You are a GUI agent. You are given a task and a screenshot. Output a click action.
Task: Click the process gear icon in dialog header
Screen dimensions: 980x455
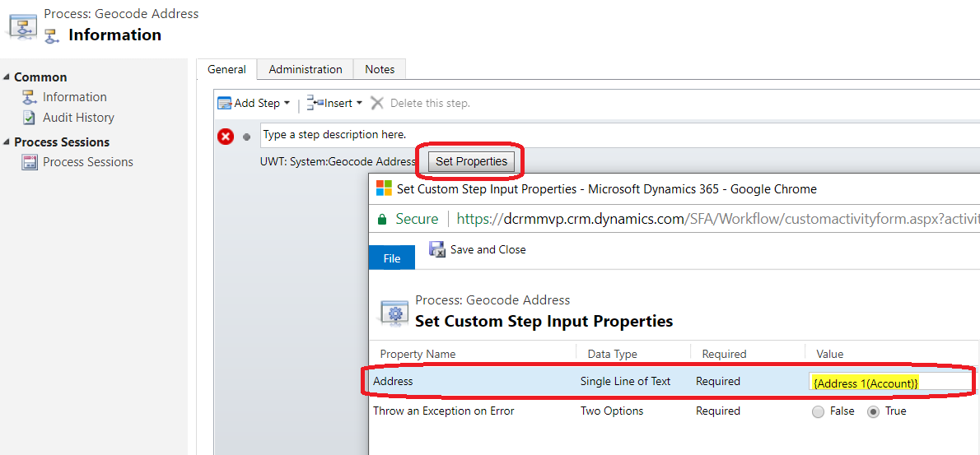coord(393,312)
